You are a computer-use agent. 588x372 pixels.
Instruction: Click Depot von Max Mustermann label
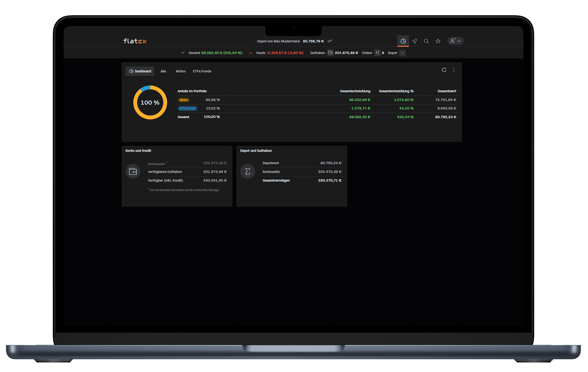[x=278, y=41]
